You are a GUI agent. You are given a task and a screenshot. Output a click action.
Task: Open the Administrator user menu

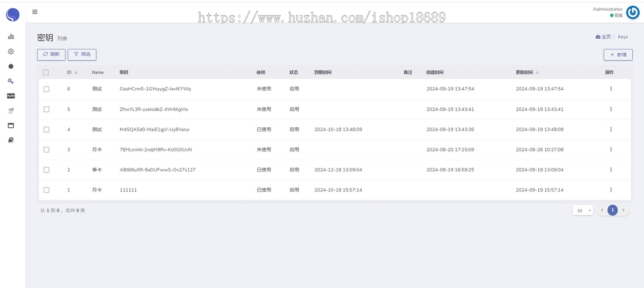point(608,9)
